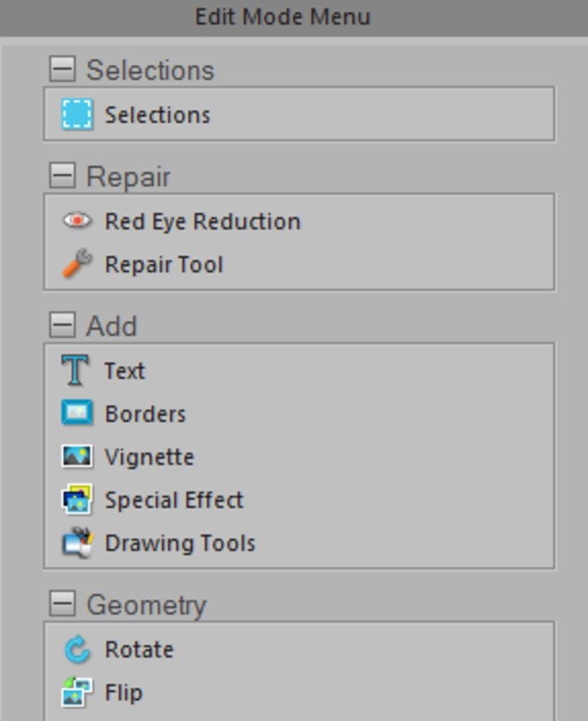Collapse the Selections group
The height and width of the screenshot is (721, 588).
62,69
